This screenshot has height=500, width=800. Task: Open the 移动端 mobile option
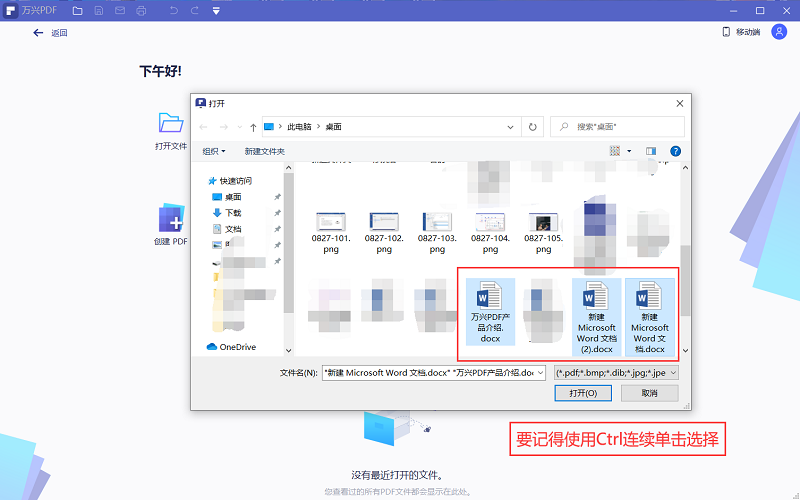(741, 32)
